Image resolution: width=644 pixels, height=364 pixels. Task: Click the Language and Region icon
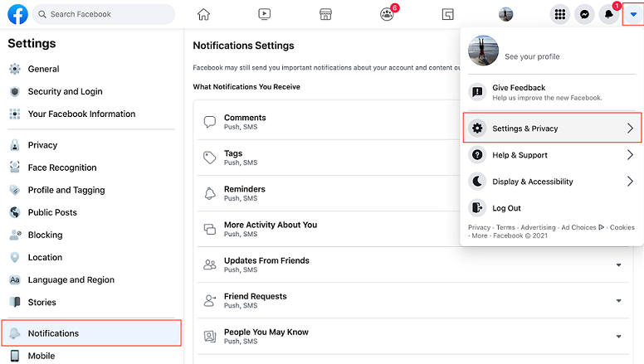[15, 280]
